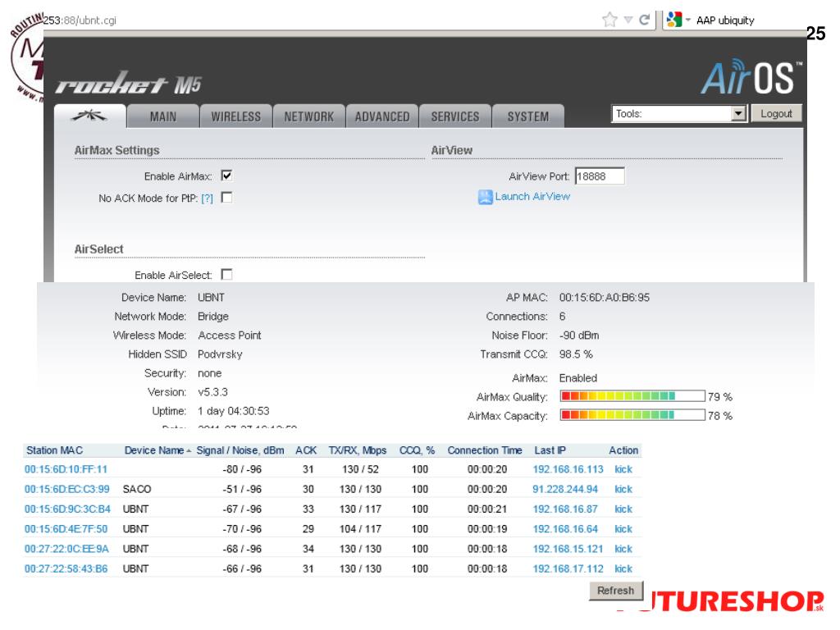Open station 00:15:6D:9C:3C:B4 details
The width and height of the screenshot is (840, 630).
coord(67,509)
